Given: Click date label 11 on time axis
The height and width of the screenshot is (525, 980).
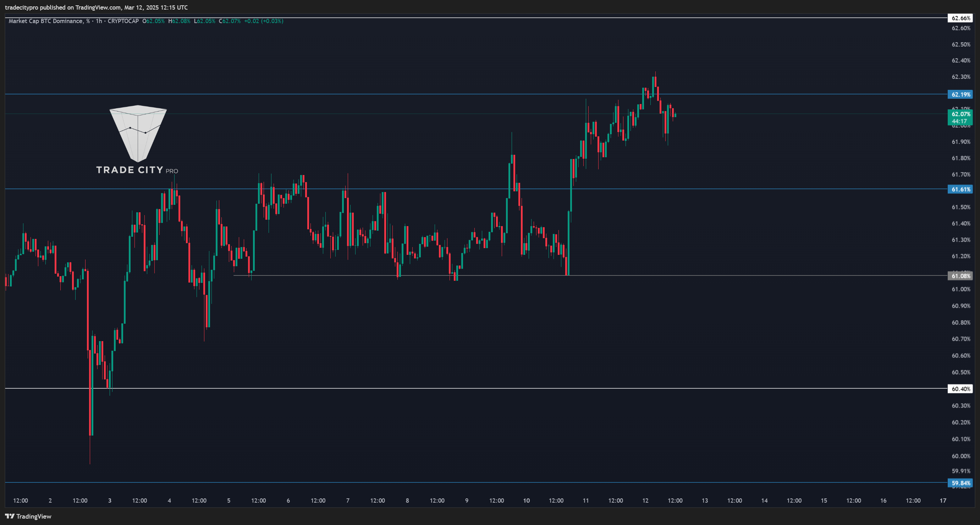Looking at the screenshot, I should (x=586, y=501).
